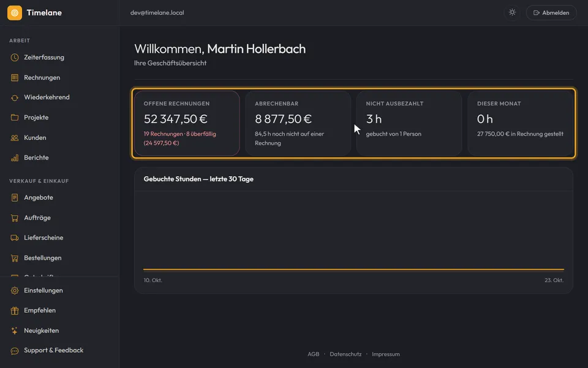Open the Nicht ausbezahlt card
The width and height of the screenshot is (588, 368).
pyautogui.click(x=409, y=123)
